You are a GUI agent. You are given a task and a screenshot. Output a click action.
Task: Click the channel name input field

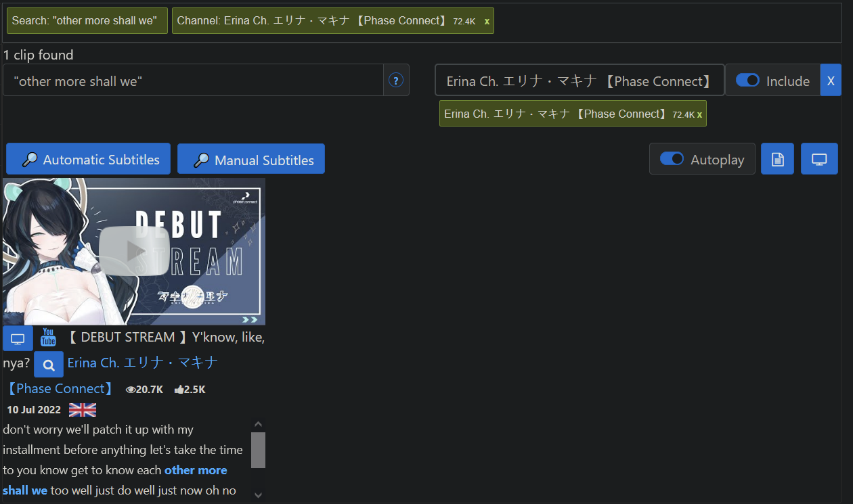pyautogui.click(x=579, y=81)
